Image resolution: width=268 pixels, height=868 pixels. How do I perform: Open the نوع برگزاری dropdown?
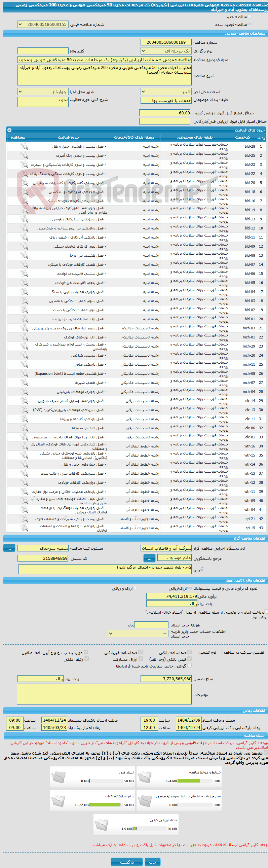tap(166, 51)
